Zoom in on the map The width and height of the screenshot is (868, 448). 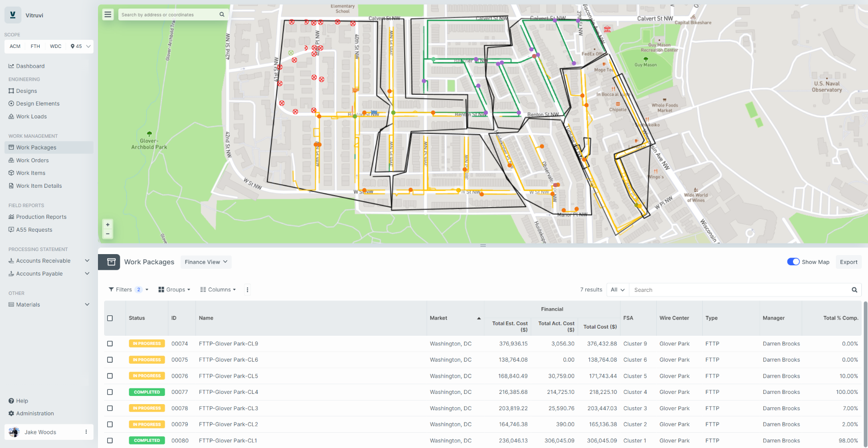(x=108, y=225)
